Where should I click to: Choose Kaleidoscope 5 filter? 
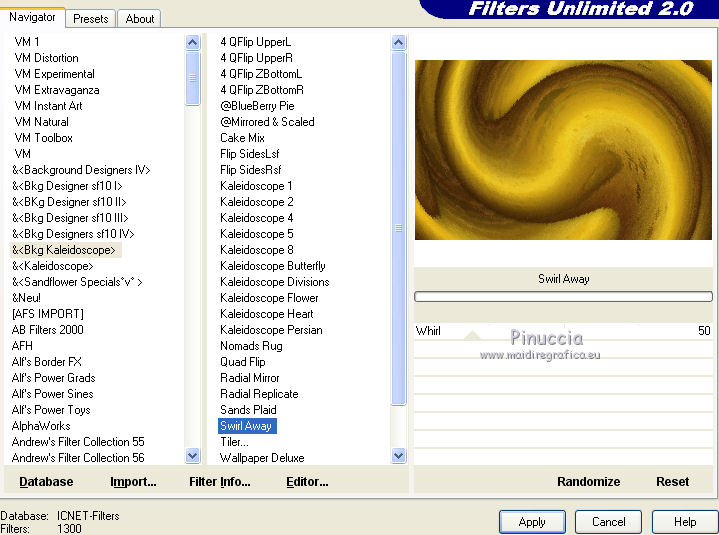(x=256, y=234)
